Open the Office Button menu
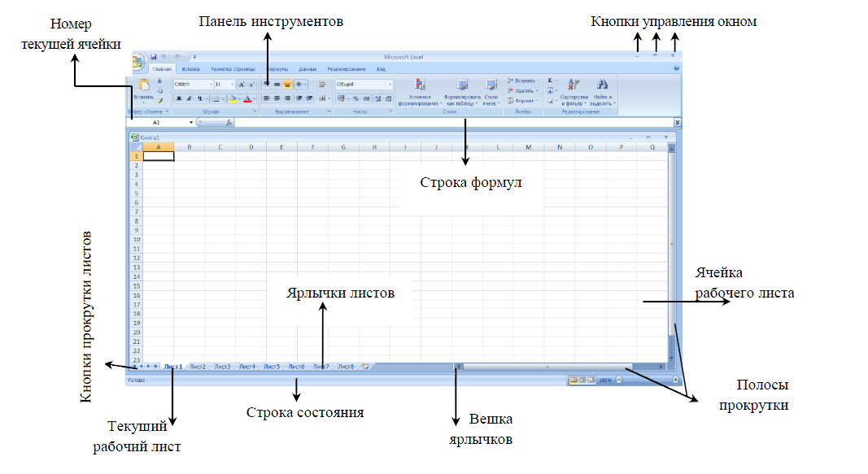The width and height of the screenshot is (868, 474). point(137,62)
